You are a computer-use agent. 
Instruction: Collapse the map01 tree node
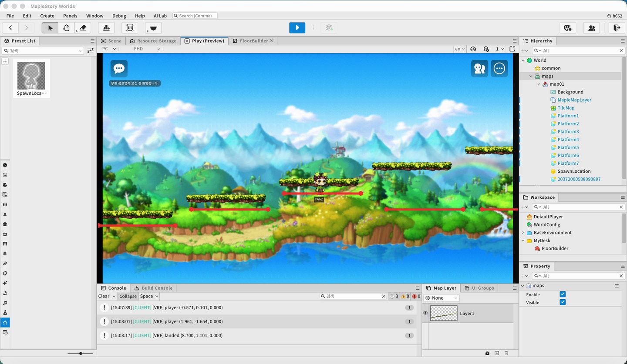pyautogui.click(x=539, y=84)
